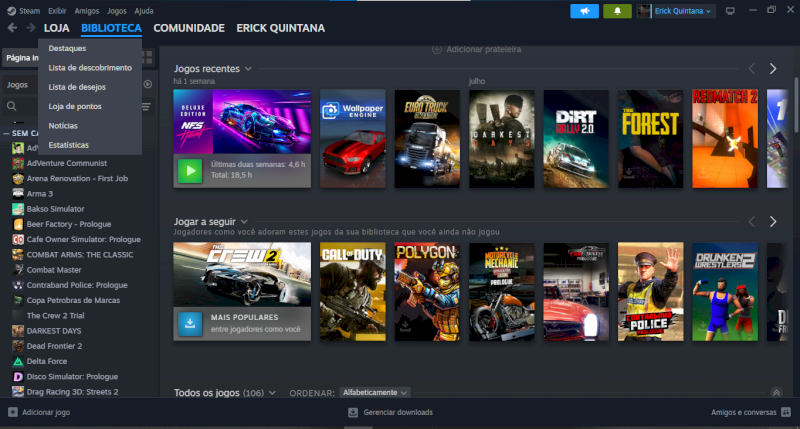Image resolution: width=800 pixels, height=429 pixels.
Task: Click the Gerenciar downloads icon
Action: (353, 412)
